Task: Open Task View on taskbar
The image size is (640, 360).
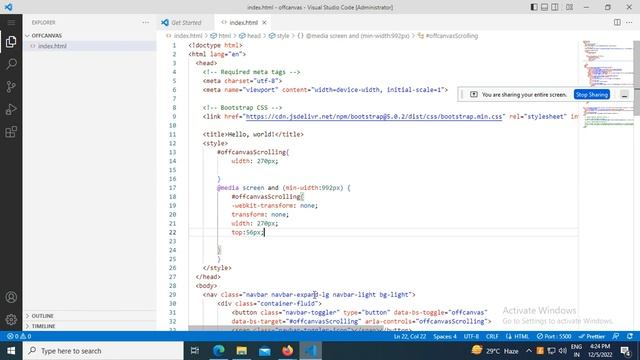Action: [x=195, y=351]
